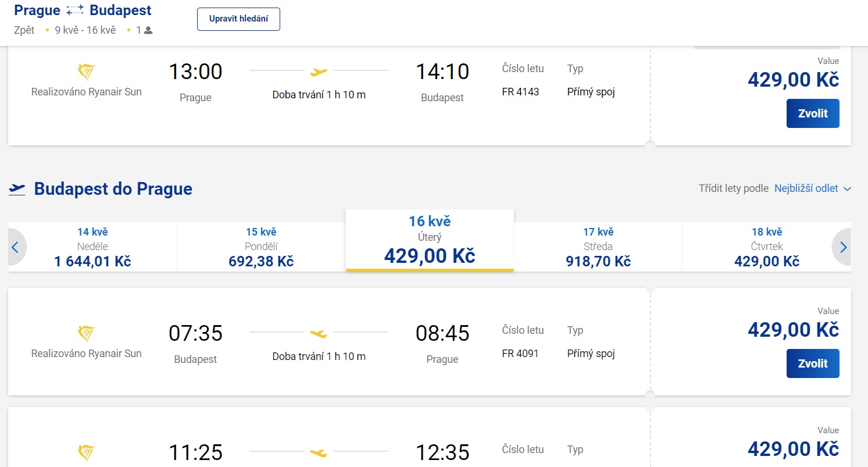Select 14 kvě Neděle date tab

(92, 247)
